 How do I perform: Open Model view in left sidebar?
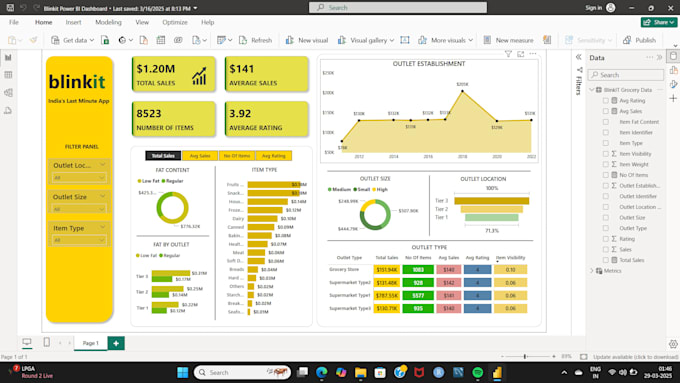pos(8,92)
